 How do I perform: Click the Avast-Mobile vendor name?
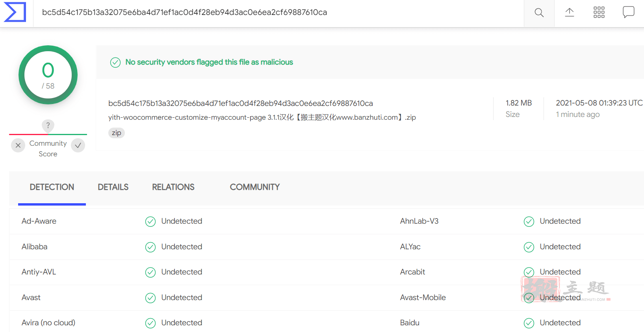pos(423,297)
